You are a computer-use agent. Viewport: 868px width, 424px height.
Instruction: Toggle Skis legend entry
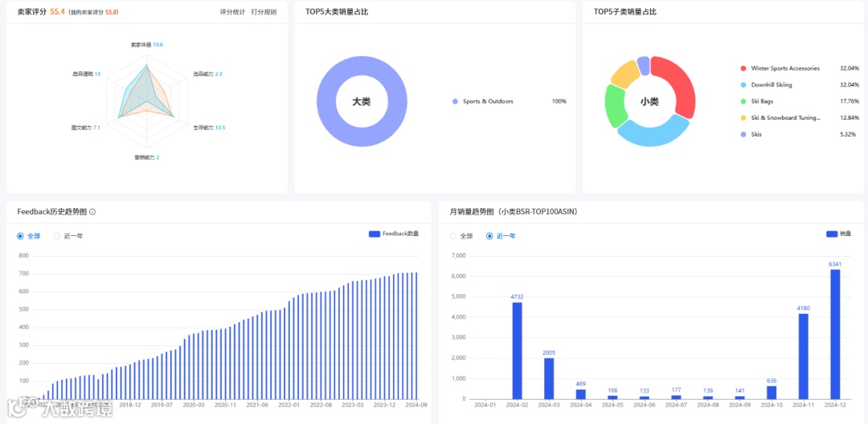pos(751,134)
